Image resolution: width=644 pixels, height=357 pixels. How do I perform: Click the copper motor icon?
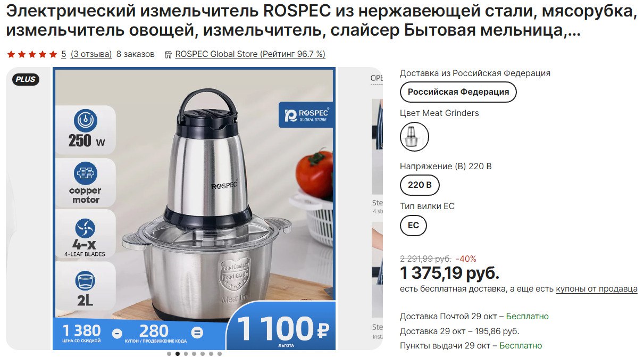[86, 173]
